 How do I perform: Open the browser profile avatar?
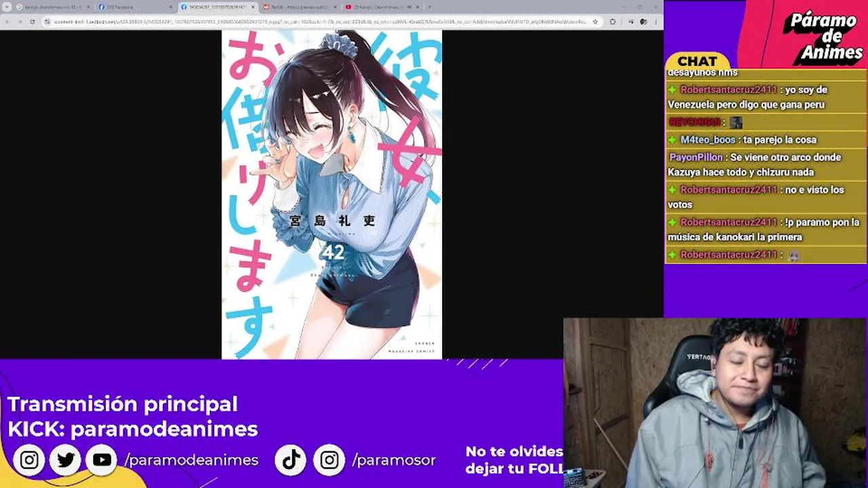click(x=643, y=22)
